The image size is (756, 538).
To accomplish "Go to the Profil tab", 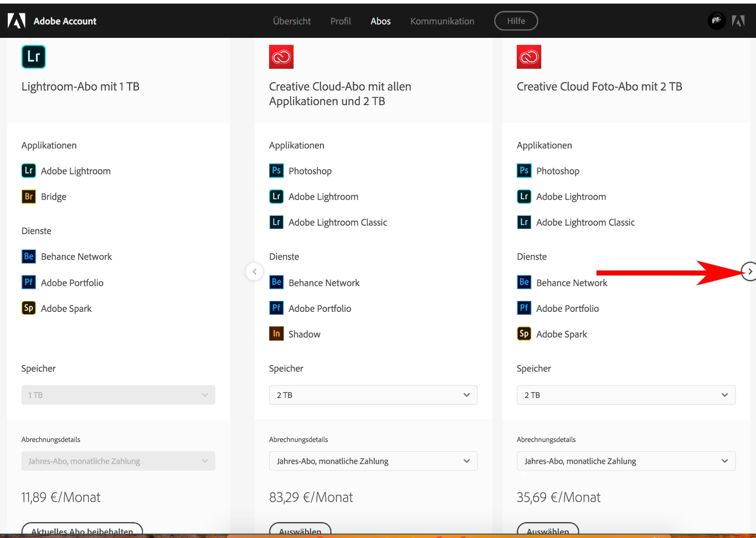I will tap(341, 21).
